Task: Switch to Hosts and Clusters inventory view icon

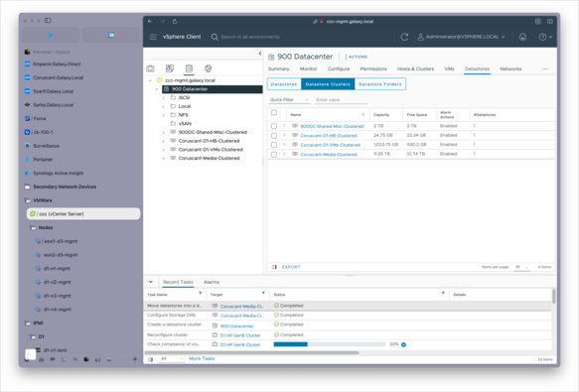Action: pyautogui.click(x=150, y=68)
